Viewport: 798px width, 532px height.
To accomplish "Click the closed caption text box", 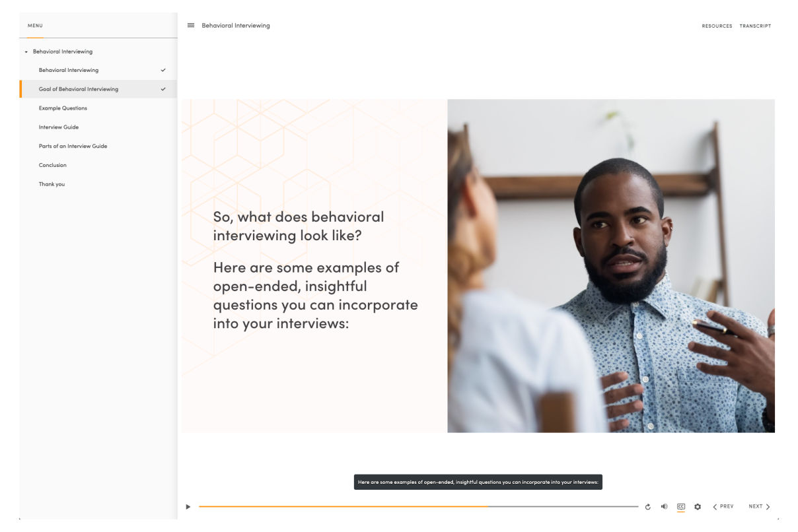I will click(478, 482).
